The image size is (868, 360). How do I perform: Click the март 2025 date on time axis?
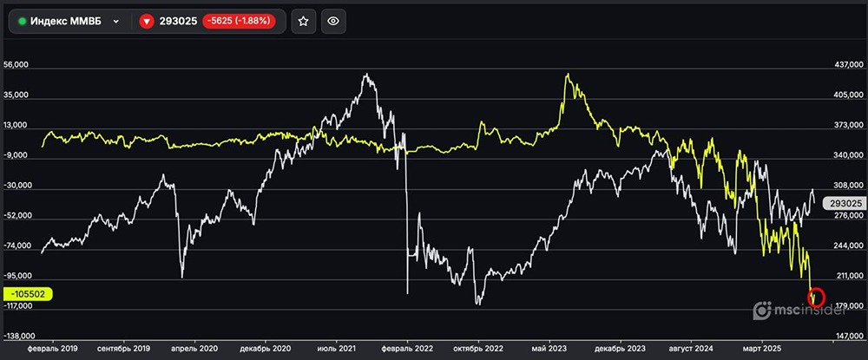[x=762, y=350]
